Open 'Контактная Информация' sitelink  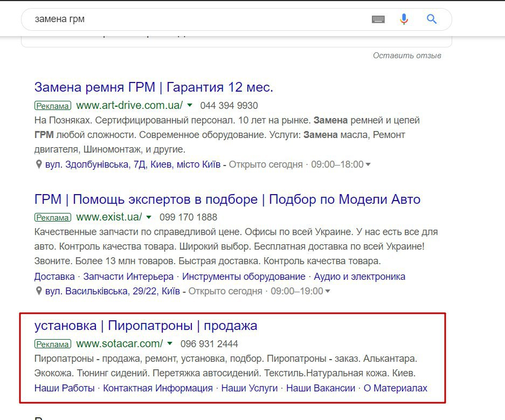point(158,388)
